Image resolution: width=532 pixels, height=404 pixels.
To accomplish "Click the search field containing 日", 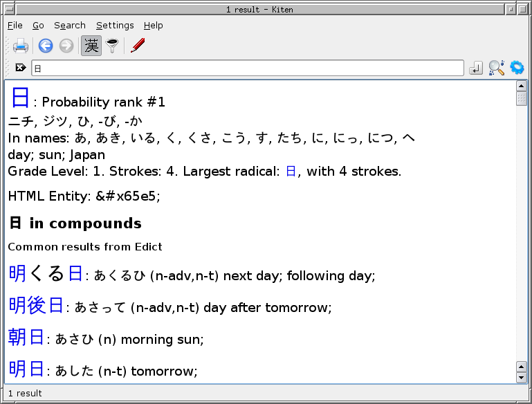I will coord(248,68).
